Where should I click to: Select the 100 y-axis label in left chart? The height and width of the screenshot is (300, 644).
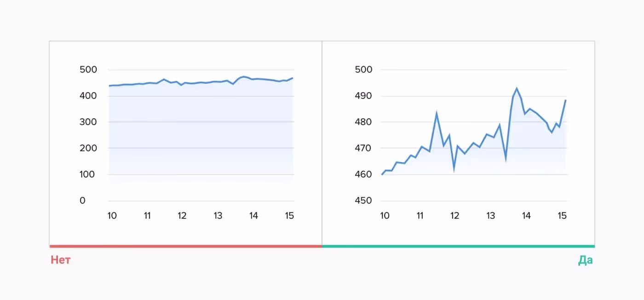pyautogui.click(x=88, y=174)
